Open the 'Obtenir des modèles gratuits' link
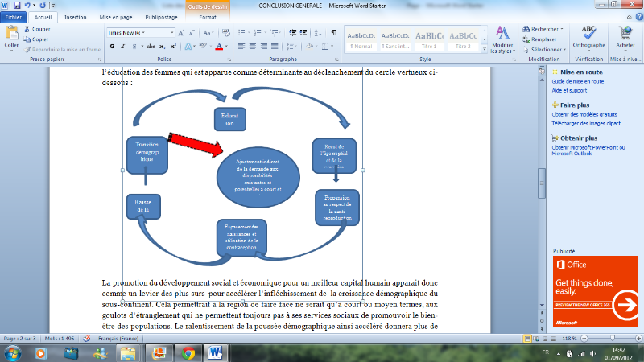 pos(588,113)
